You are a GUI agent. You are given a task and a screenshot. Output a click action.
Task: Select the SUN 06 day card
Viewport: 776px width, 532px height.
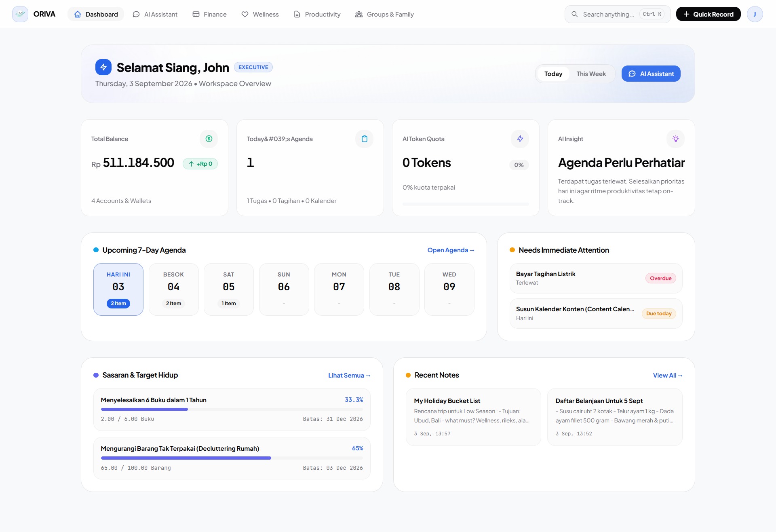click(x=284, y=289)
